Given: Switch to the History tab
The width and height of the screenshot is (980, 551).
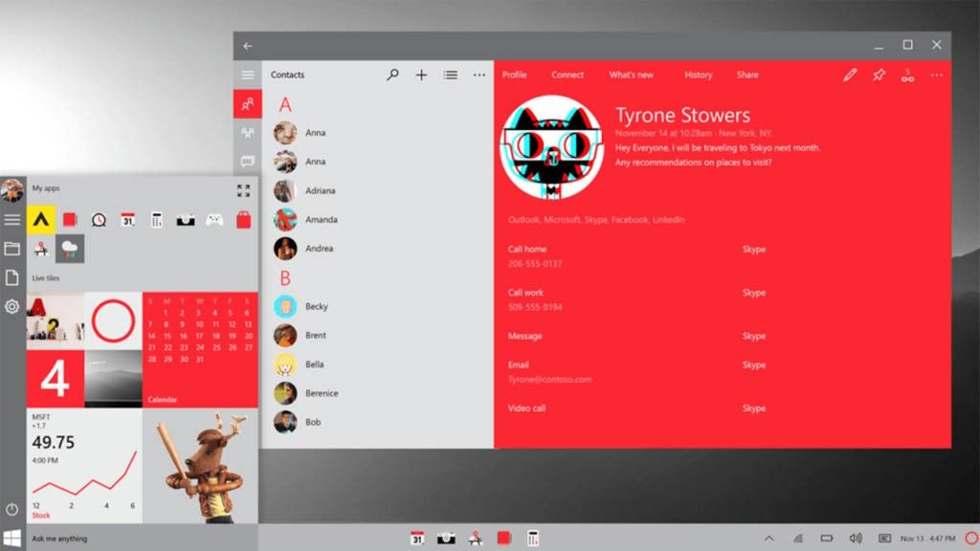Looking at the screenshot, I should click(698, 75).
